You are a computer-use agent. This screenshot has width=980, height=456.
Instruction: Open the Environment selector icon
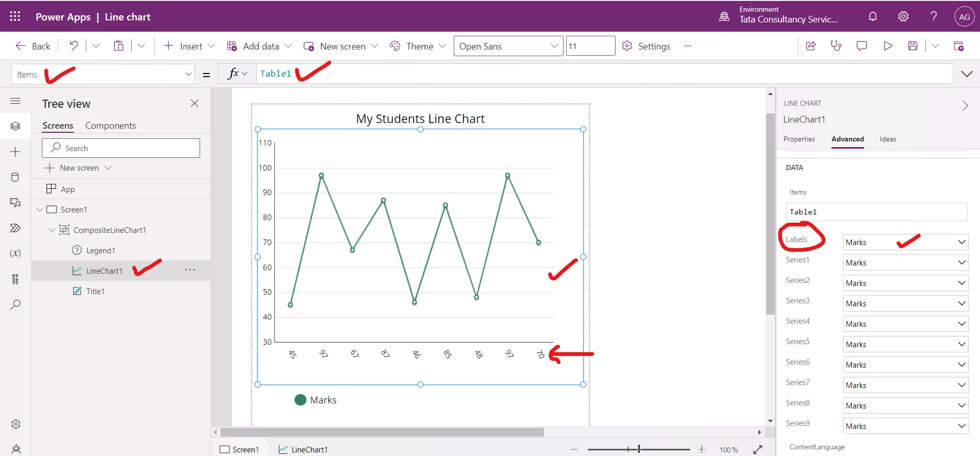click(724, 16)
